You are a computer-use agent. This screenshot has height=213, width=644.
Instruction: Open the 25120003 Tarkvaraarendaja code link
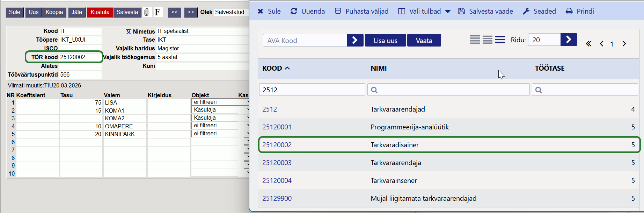coord(277,163)
